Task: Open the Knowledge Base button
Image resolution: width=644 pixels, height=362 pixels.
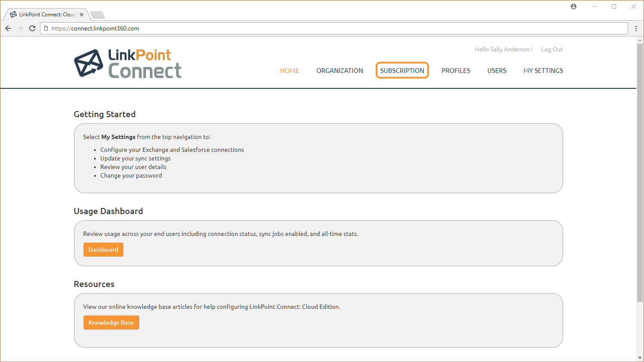Action: [111, 323]
